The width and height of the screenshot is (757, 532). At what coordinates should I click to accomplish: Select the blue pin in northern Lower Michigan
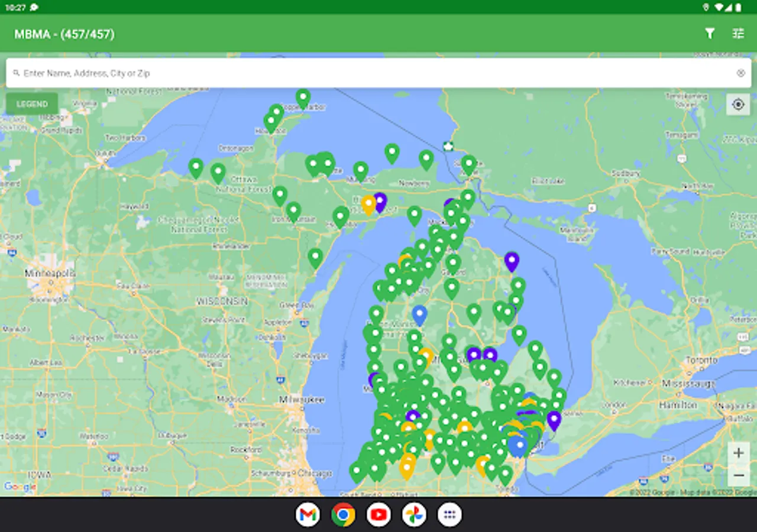(x=419, y=314)
